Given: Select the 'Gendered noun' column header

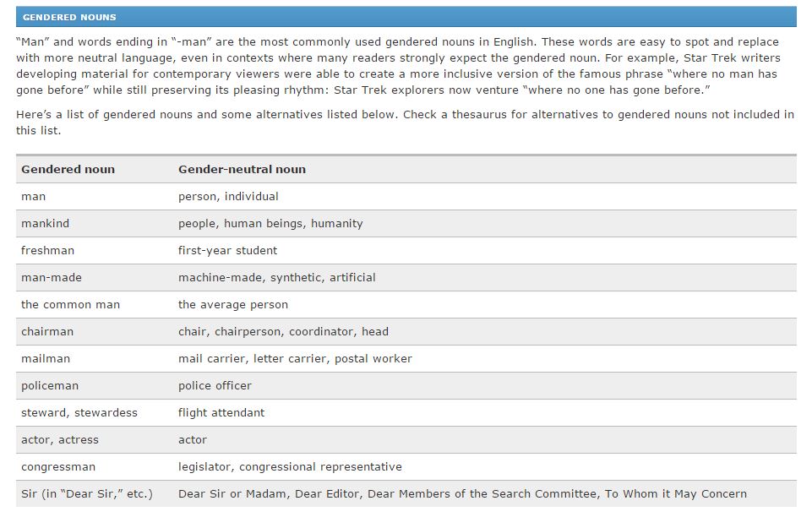Looking at the screenshot, I should tap(68, 169).
